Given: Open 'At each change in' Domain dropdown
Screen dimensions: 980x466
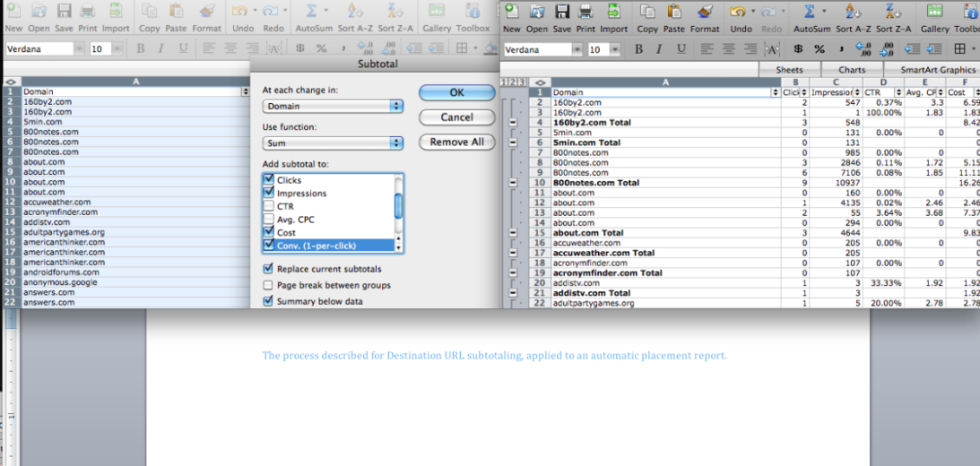Looking at the screenshot, I should (334, 106).
